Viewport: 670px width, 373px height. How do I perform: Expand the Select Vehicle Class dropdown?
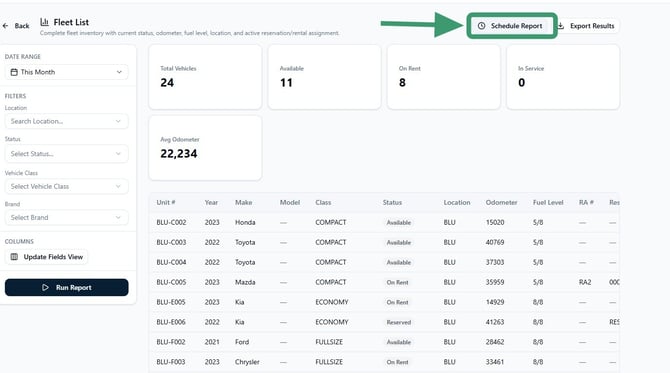[x=67, y=186]
